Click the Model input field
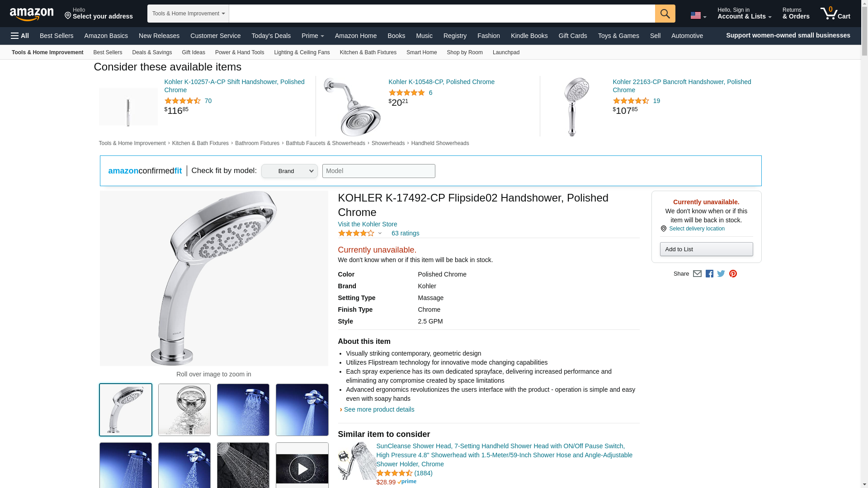This screenshot has height=488, width=868. (378, 171)
